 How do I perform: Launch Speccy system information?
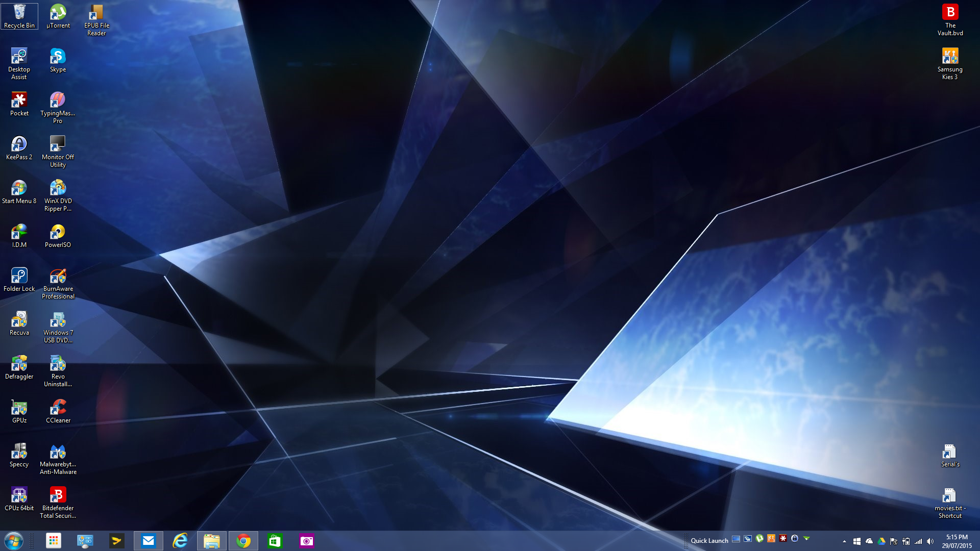18,452
